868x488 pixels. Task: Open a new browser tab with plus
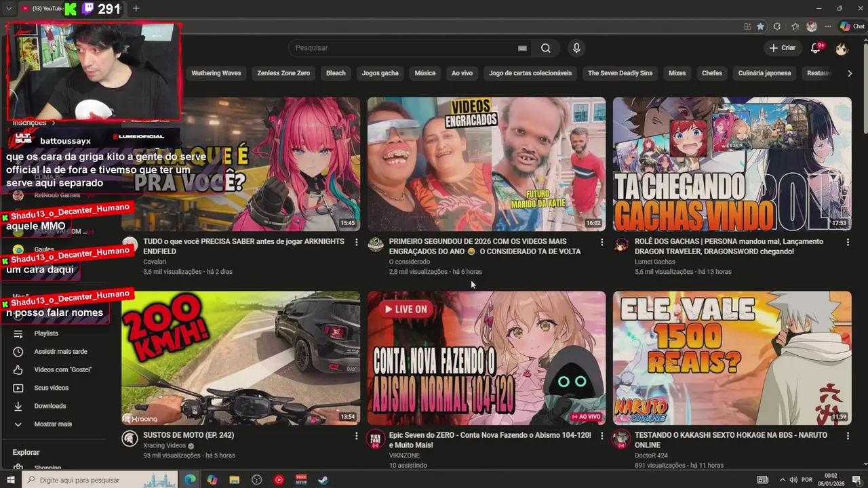(136, 8)
